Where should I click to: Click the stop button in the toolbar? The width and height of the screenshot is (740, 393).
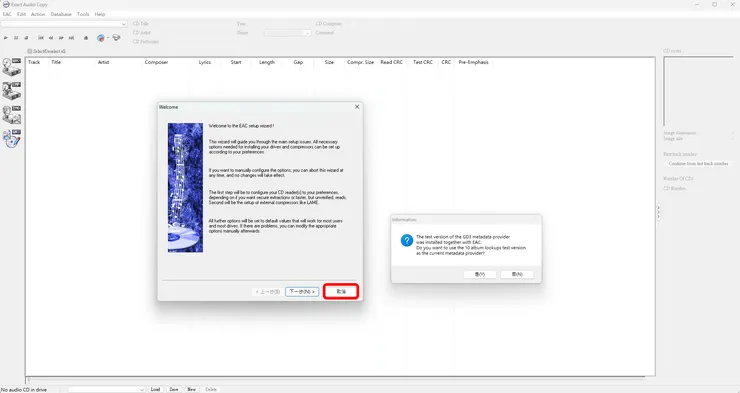pyautogui.click(x=26, y=38)
